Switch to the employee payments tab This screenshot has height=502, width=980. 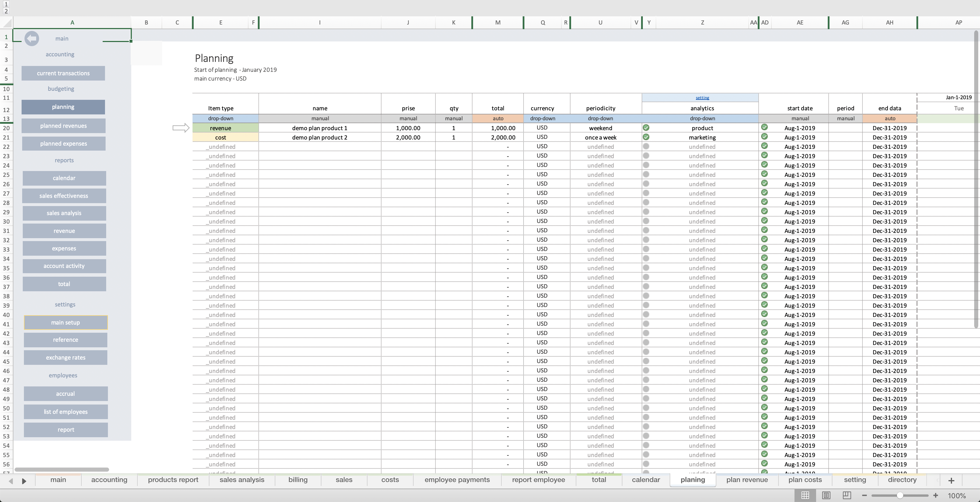457,480
